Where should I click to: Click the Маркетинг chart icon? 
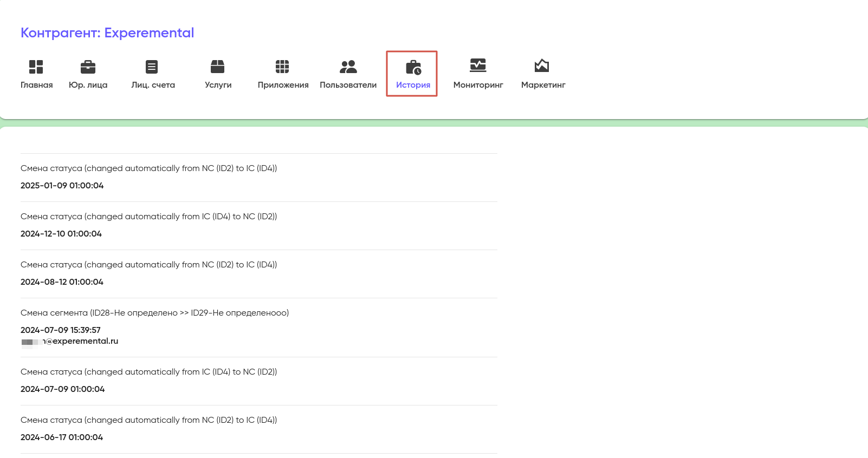[x=542, y=66]
